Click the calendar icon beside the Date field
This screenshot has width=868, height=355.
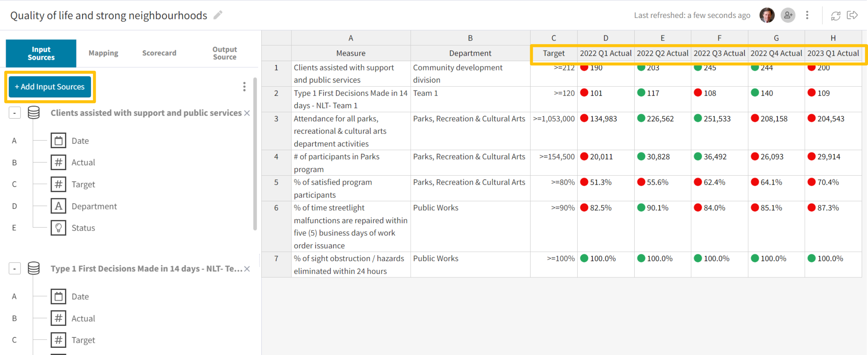(x=59, y=140)
